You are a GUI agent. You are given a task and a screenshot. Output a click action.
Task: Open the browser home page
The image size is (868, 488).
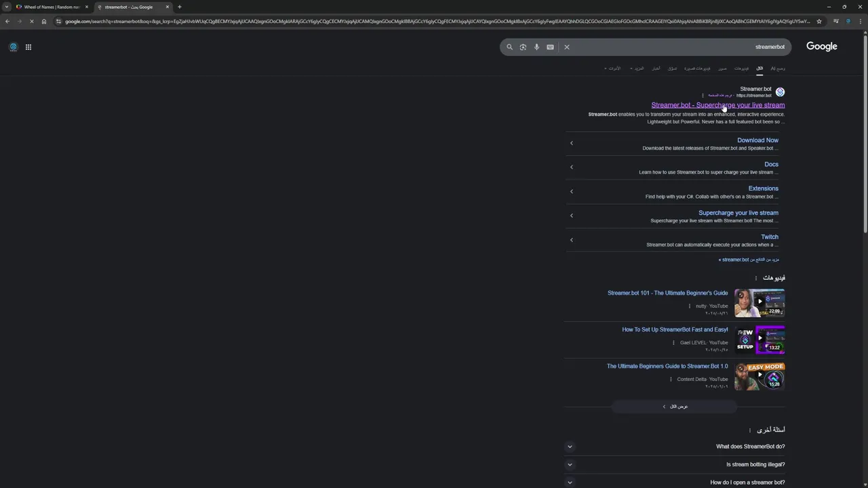click(x=43, y=21)
